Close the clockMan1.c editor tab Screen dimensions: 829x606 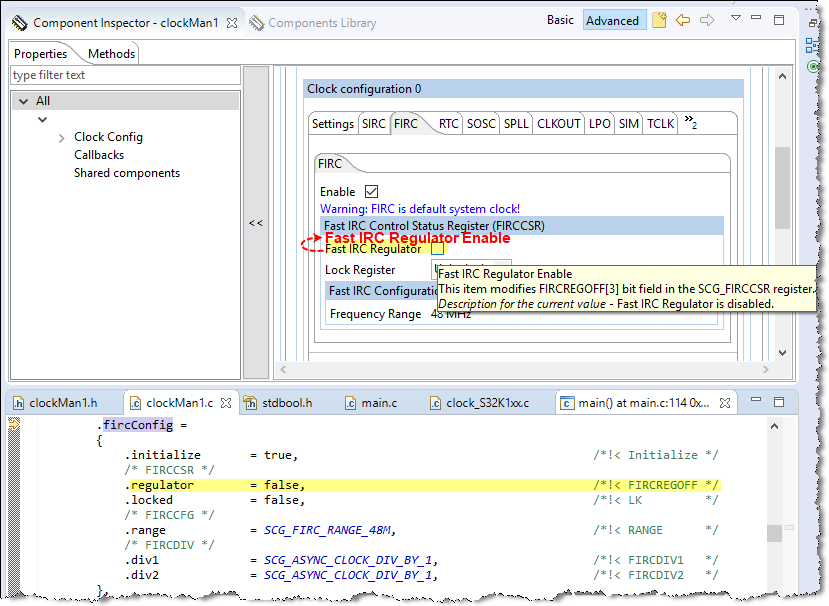click(x=226, y=403)
